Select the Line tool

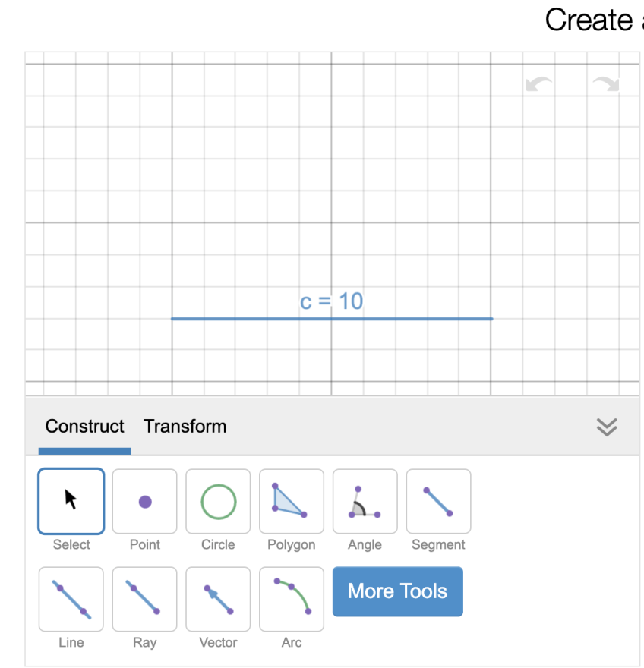(71, 599)
